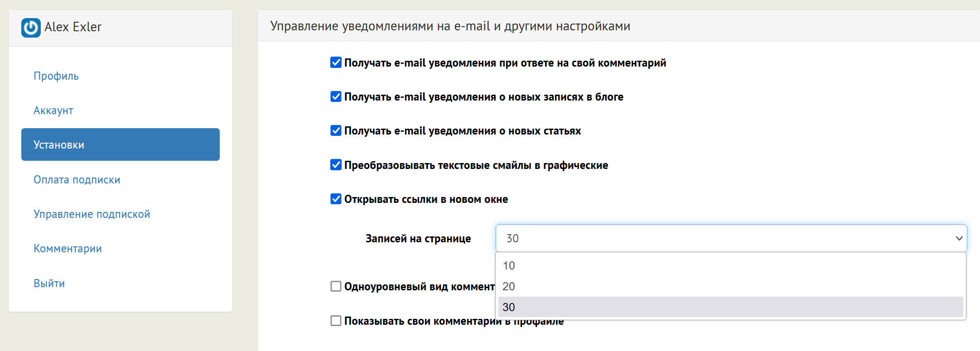980x351 pixels.
Task: Choose 10 records per page option
Action: pyautogui.click(x=509, y=265)
